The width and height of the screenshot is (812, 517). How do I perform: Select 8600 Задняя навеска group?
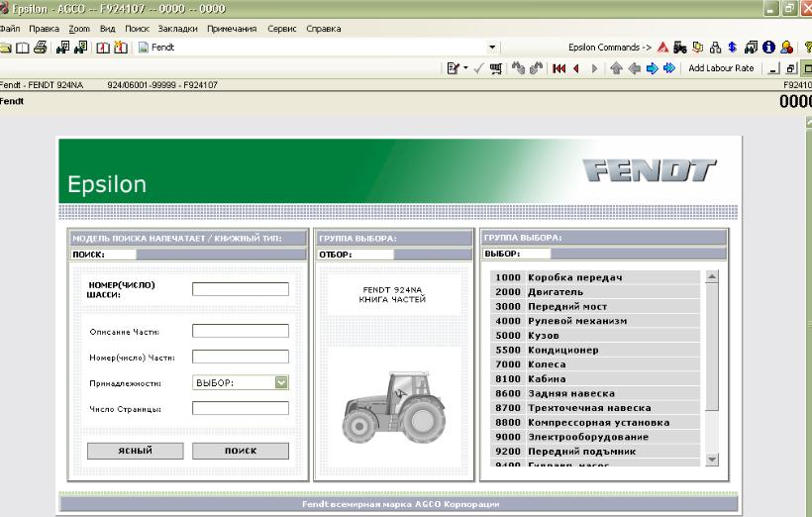tap(595, 394)
